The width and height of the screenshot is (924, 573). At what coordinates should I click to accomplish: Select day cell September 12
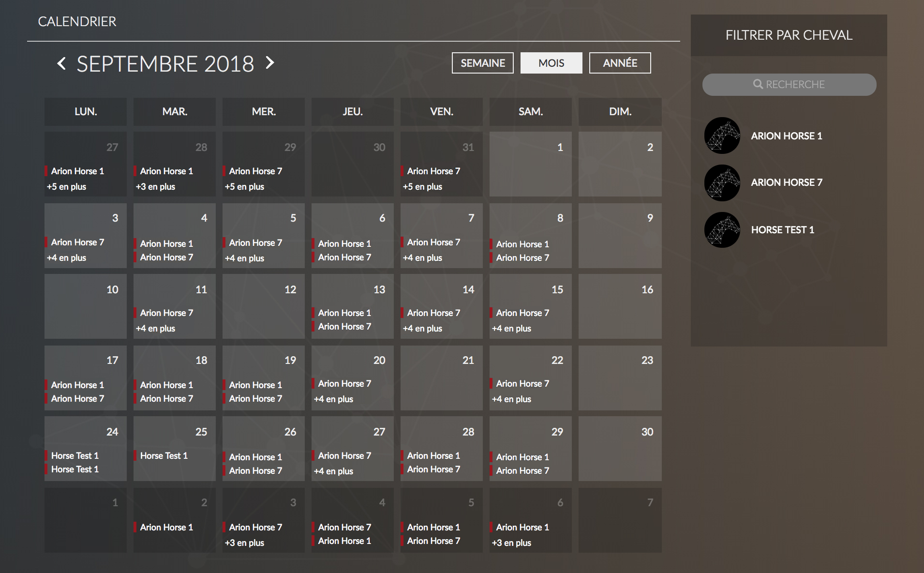tap(264, 306)
